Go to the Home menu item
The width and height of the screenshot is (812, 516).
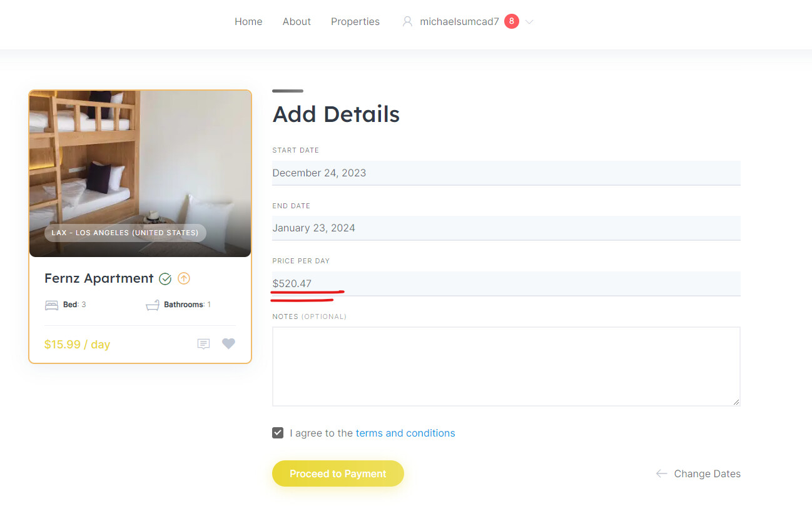(248, 22)
